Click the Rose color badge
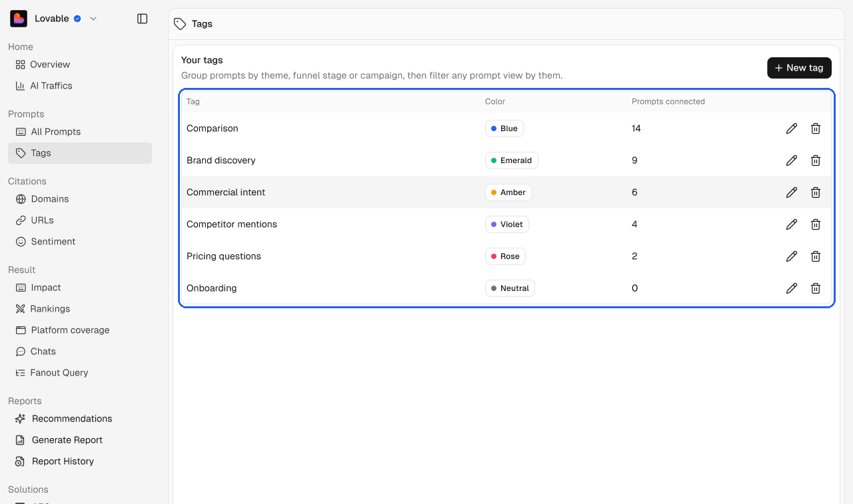The image size is (853, 504). coord(505,256)
